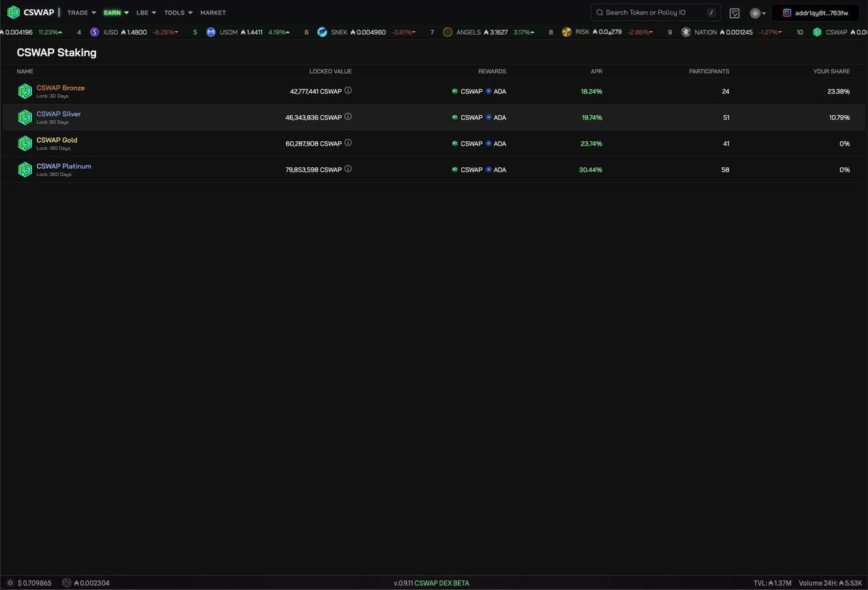Open the CSWAP Bronze staking pool
Viewport: 868px width, 590px height.
[61, 88]
